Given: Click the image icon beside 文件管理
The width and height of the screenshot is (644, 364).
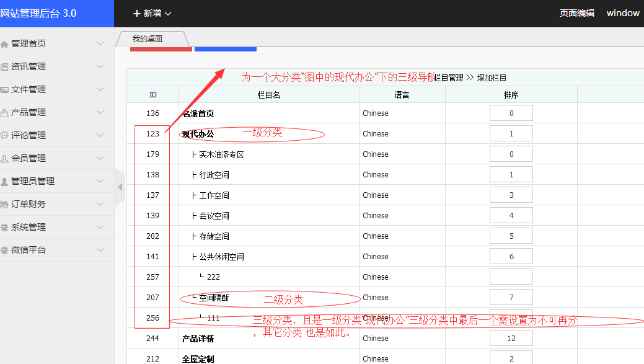Looking at the screenshot, I should [4, 90].
